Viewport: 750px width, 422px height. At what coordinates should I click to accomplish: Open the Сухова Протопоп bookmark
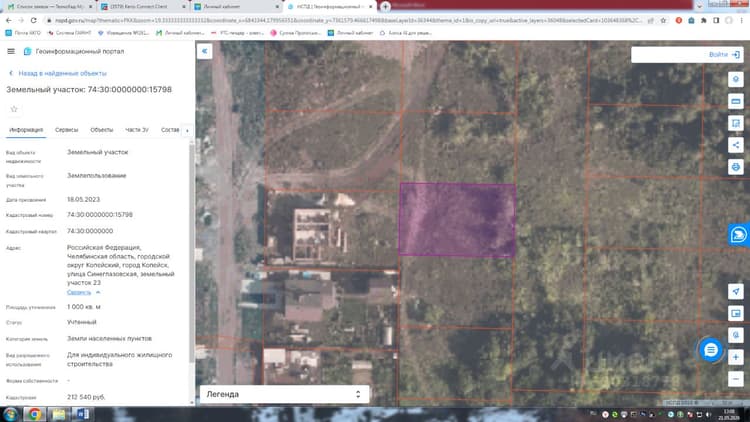[296, 33]
